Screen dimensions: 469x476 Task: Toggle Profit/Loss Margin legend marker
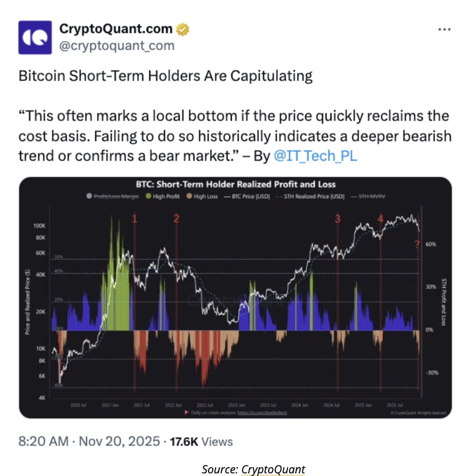pos(89,196)
